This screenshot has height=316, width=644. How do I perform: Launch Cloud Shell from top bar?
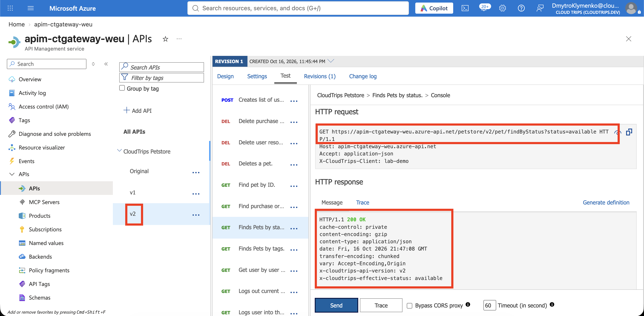[465, 8]
